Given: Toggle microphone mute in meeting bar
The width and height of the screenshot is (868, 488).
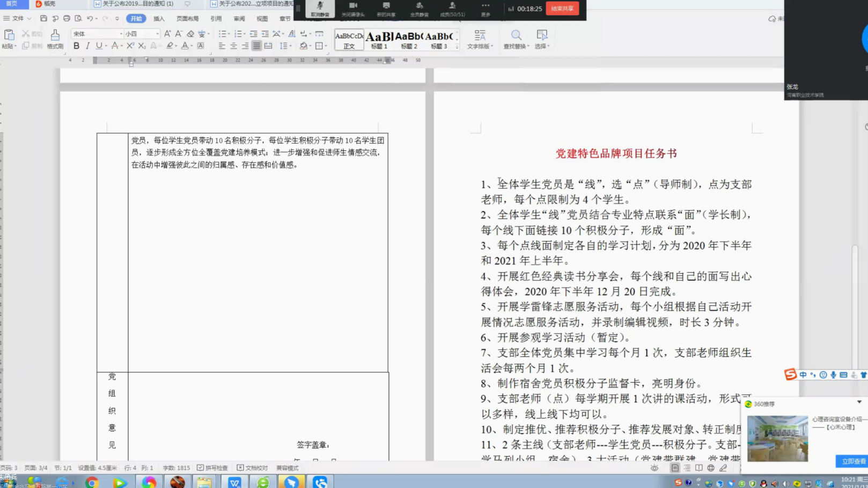Looking at the screenshot, I should pos(320,9).
